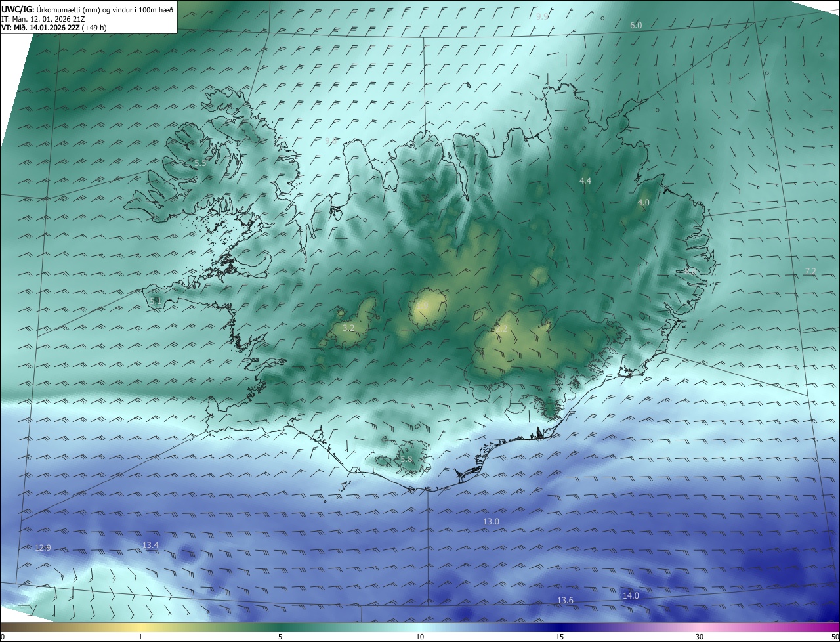Click the '13.4' value on the map
The image size is (840, 642).
pyautogui.click(x=150, y=546)
